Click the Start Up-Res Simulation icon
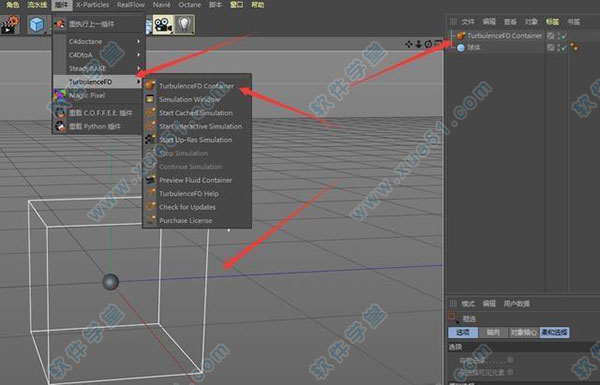 (150, 140)
